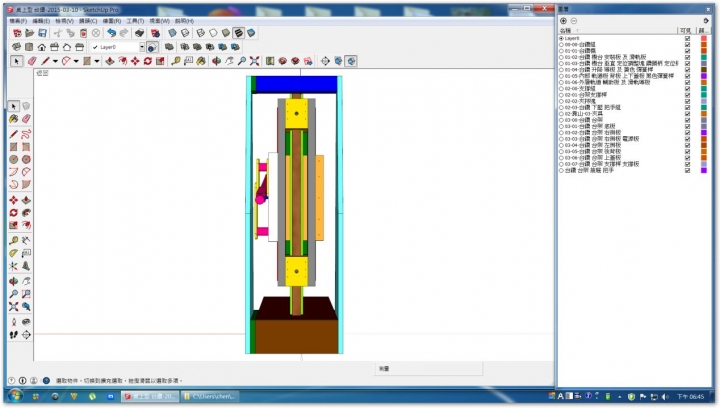Select the Shaded With Textures style icon
Viewport: 720px width, 408px height.
(238, 33)
